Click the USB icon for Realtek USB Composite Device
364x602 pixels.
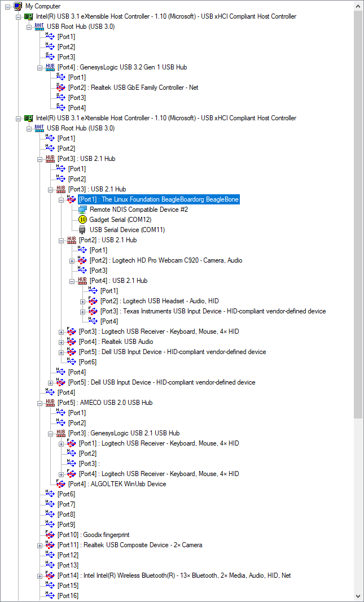(50, 545)
